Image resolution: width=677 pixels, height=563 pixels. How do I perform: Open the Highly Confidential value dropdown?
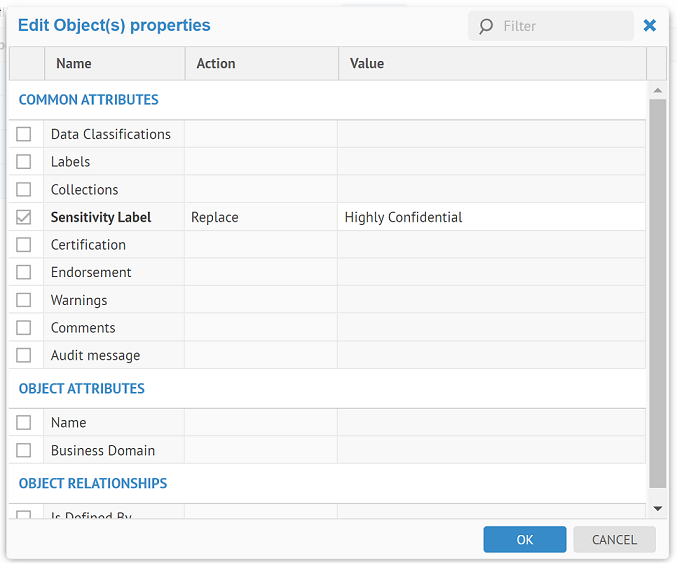tap(490, 217)
